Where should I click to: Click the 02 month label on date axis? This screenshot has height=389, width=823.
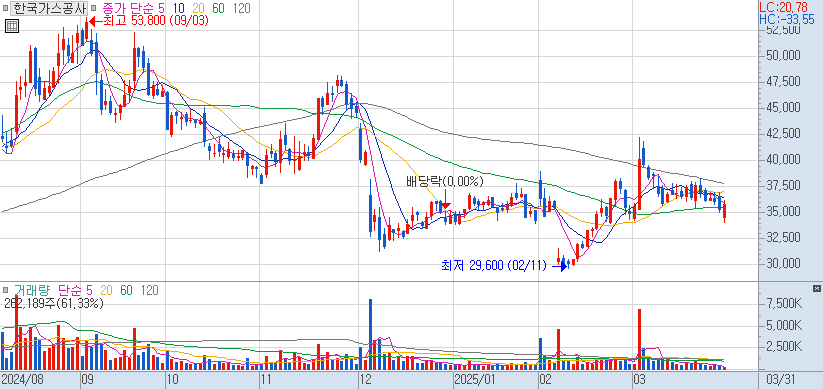(x=546, y=379)
